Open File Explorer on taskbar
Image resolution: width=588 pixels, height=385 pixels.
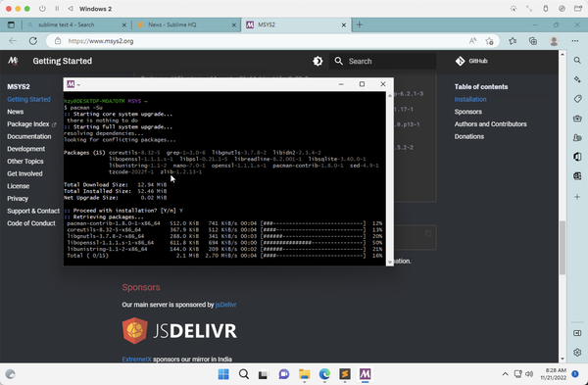[304, 374]
